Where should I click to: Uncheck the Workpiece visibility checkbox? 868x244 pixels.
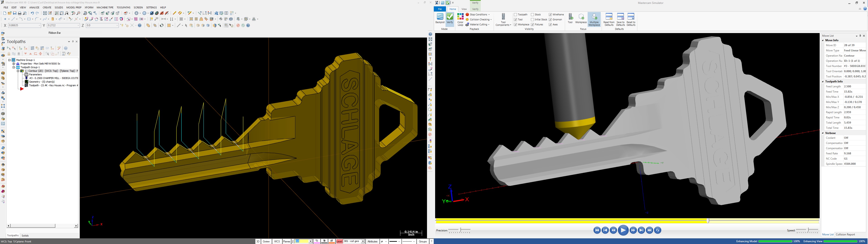pos(516,25)
